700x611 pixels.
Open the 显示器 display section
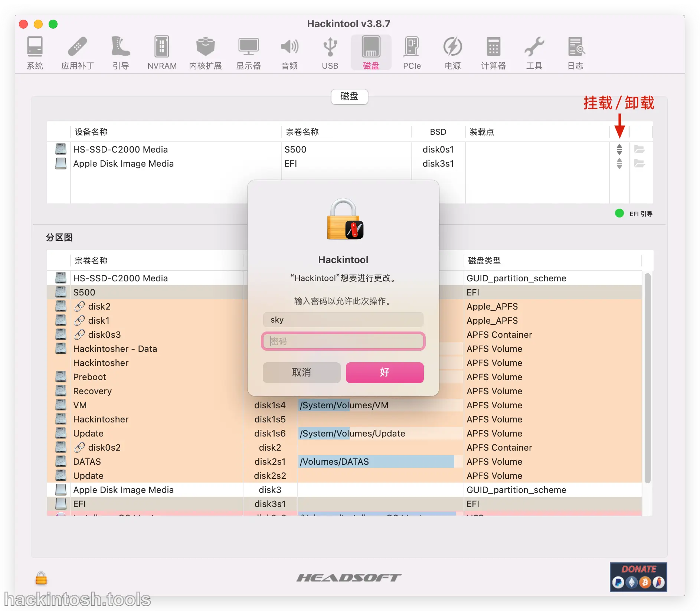[248, 53]
